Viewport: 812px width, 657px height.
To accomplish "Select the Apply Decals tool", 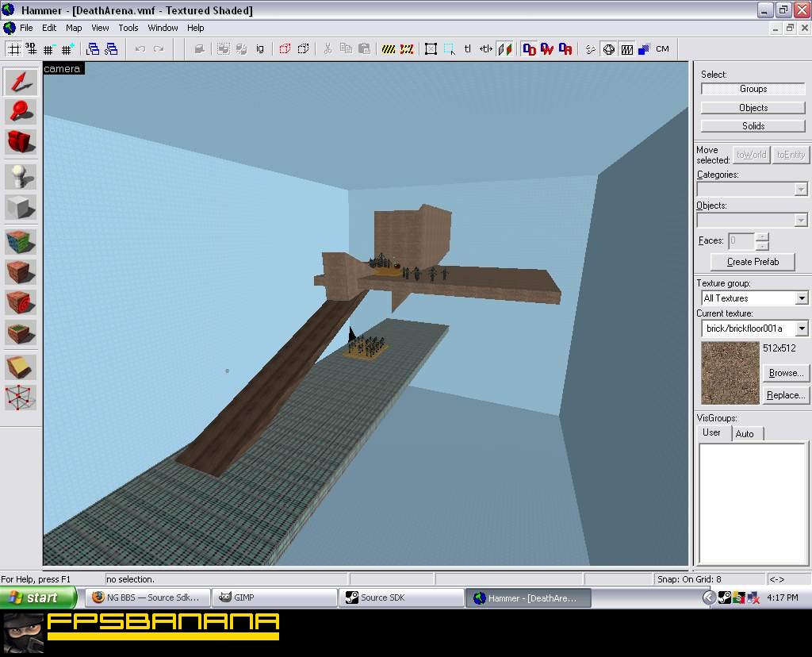I will [x=21, y=302].
